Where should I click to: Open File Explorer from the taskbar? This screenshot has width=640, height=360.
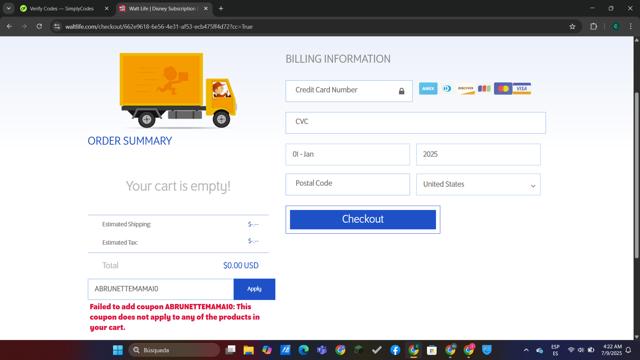click(249, 350)
